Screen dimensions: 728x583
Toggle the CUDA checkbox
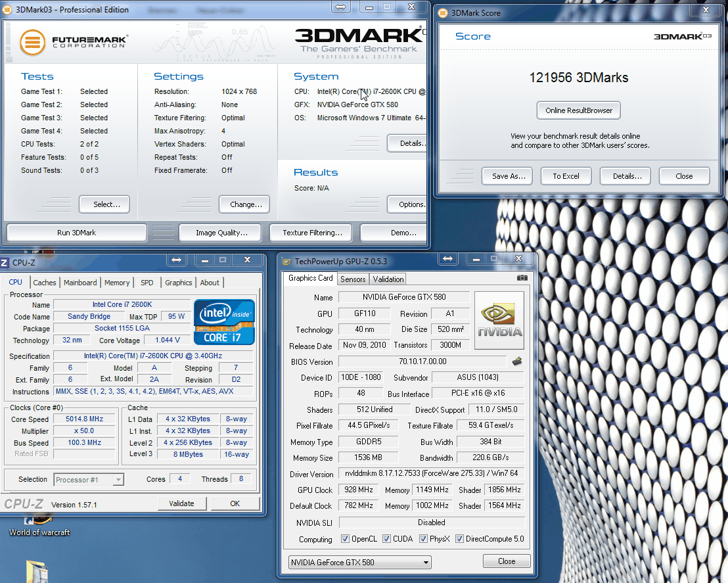387,539
